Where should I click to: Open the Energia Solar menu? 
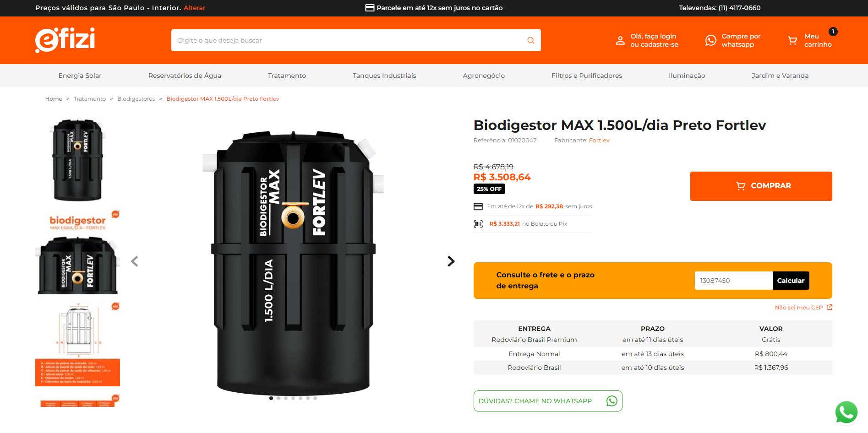pos(80,76)
